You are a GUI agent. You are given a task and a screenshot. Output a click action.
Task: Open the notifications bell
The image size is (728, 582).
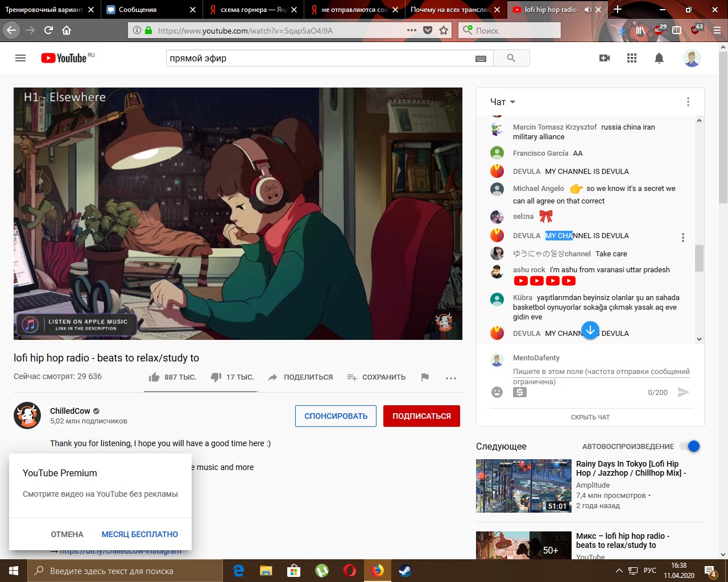pyautogui.click(x=659, y=58)
